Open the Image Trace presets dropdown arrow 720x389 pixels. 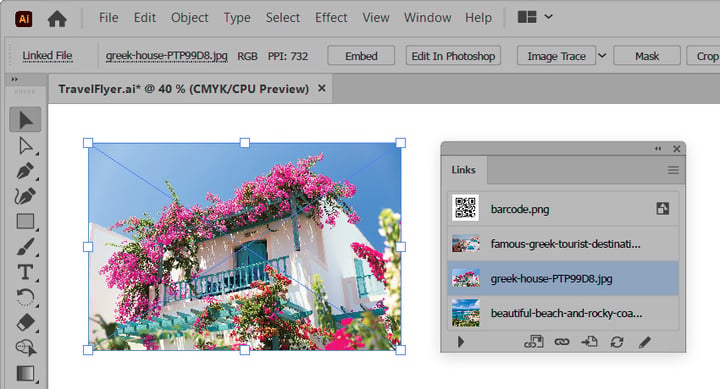602,56
